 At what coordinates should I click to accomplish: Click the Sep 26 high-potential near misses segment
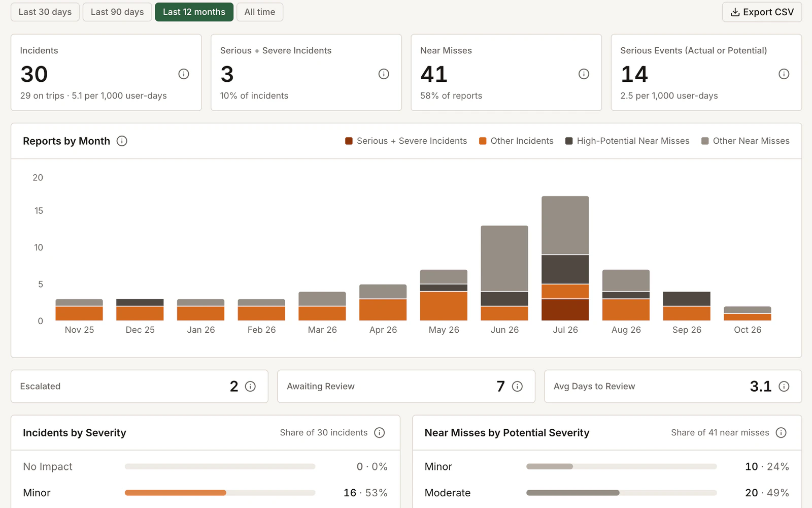click(x=687, y=299)
